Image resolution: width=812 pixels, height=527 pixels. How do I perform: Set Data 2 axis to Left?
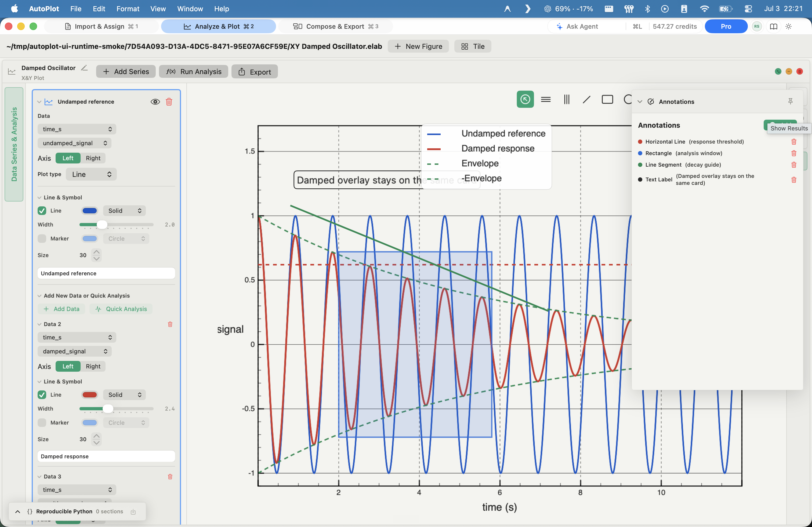click(68, 367)
